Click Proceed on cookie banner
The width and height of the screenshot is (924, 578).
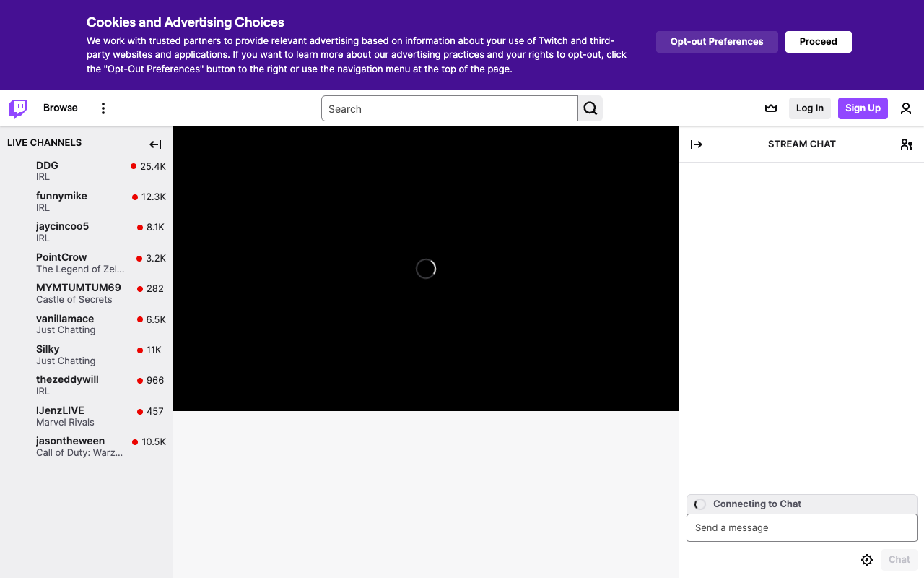pyautogui.click(x=819, y=42)
